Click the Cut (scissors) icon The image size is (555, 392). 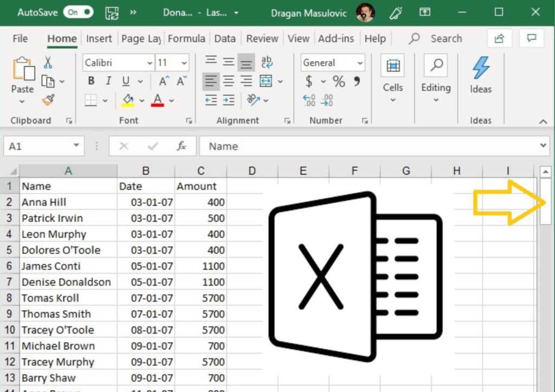click(48, 62)
